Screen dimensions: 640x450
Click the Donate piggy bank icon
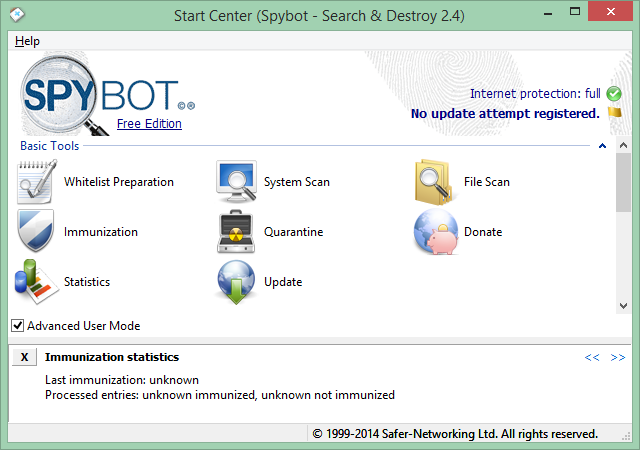point(436,232)
